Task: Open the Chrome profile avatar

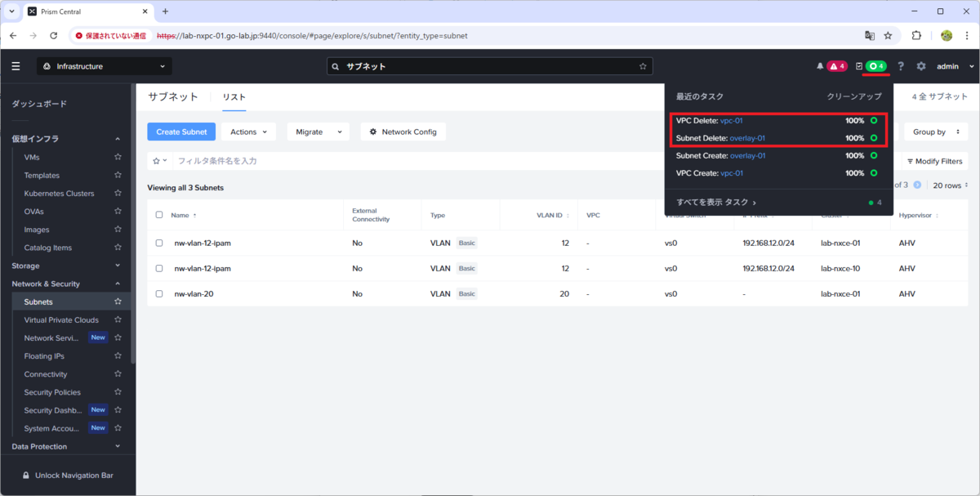Action: click(947, 36)
